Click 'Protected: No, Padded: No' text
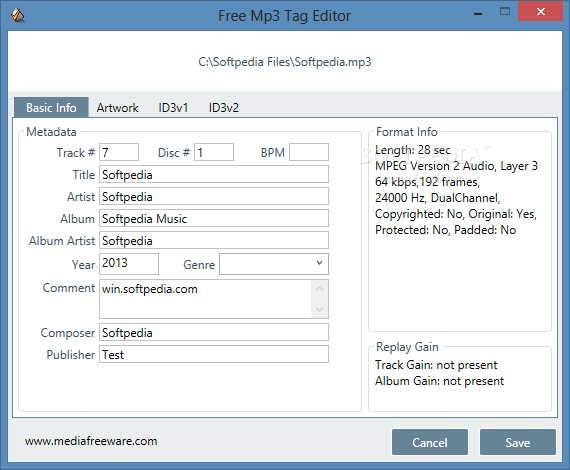The image size is (570, 470). point(445,230)
